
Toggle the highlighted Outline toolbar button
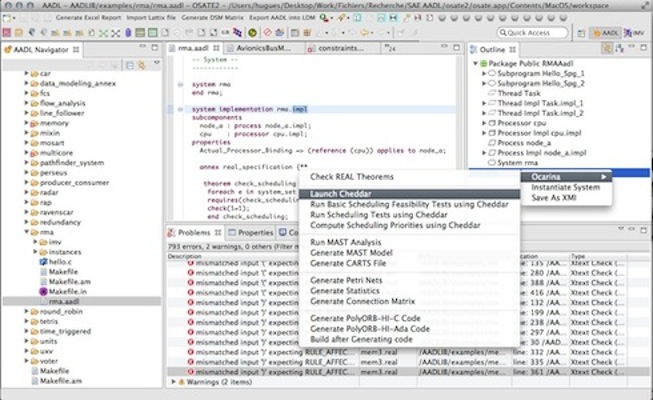(x=607, y=49)
